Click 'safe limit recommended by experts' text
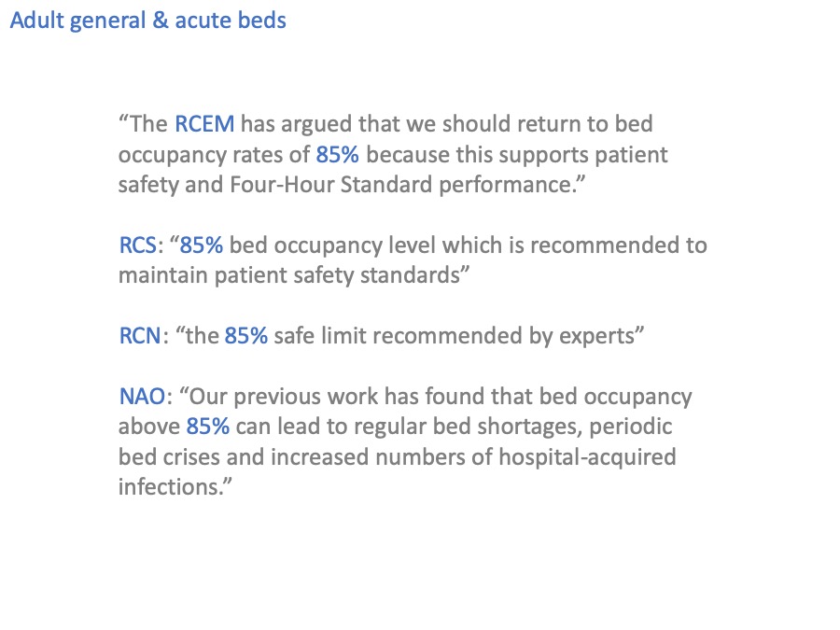Screen dimensions: 840x630 point(454,336)
